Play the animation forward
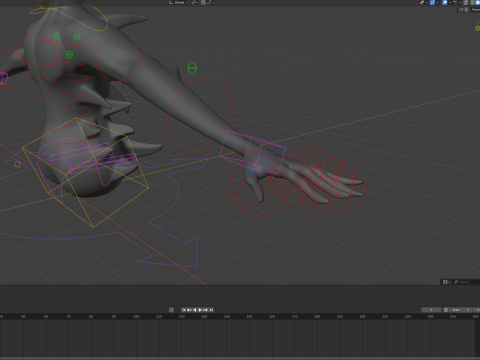The height and width of the screenshot is (360, 480). (200, 310)
